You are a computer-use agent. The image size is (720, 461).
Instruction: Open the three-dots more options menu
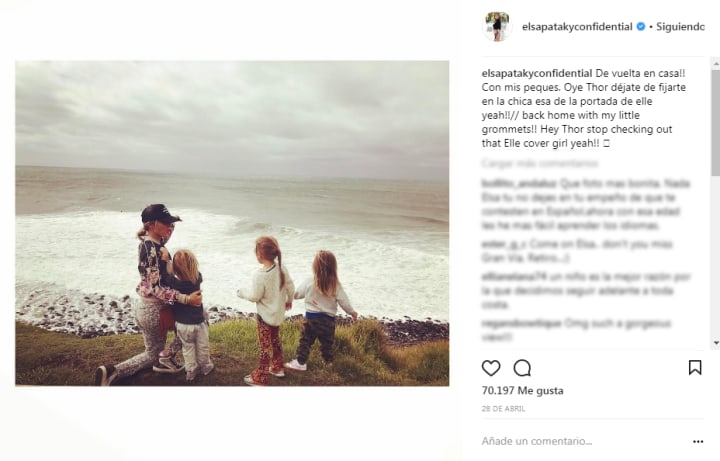point(698,441)
